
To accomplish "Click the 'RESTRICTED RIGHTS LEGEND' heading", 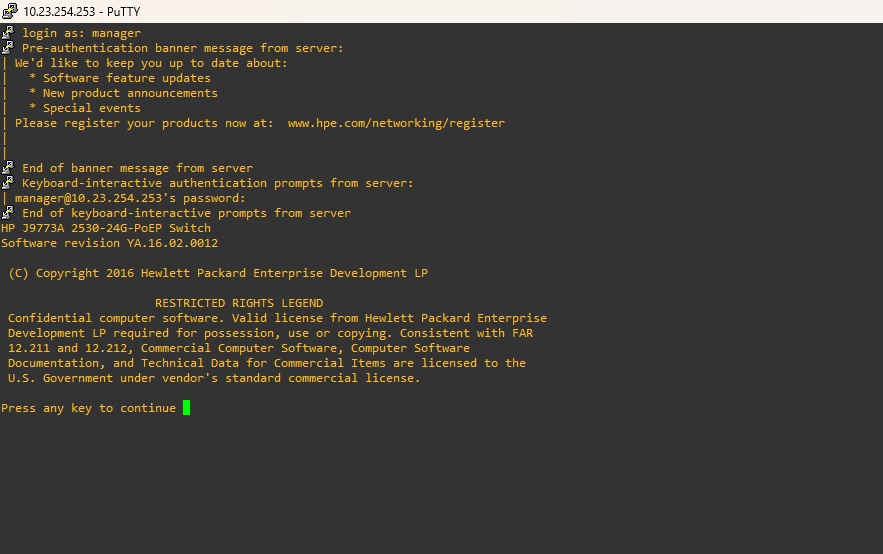I will [239, 303].
